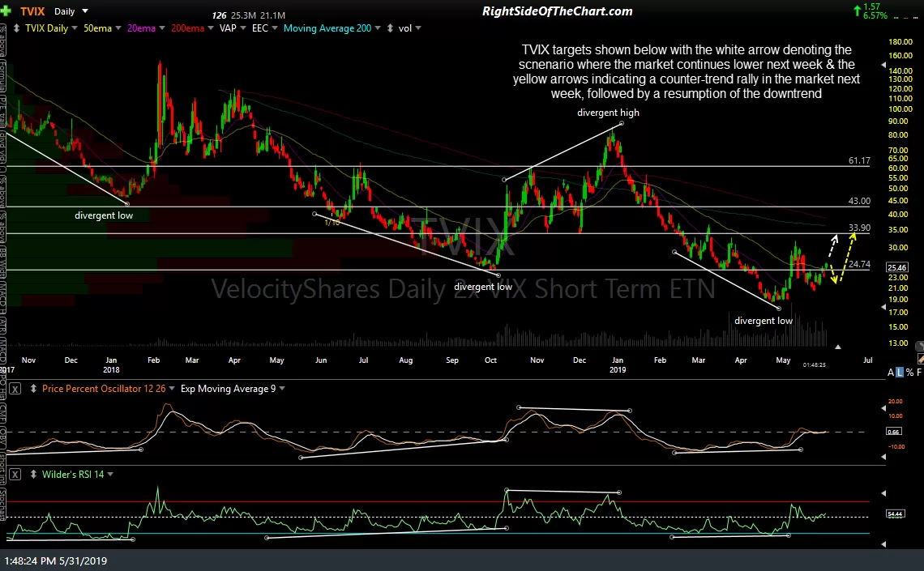
Task: Open the 200ema dropdown arrow
Action: click(211, 28)
